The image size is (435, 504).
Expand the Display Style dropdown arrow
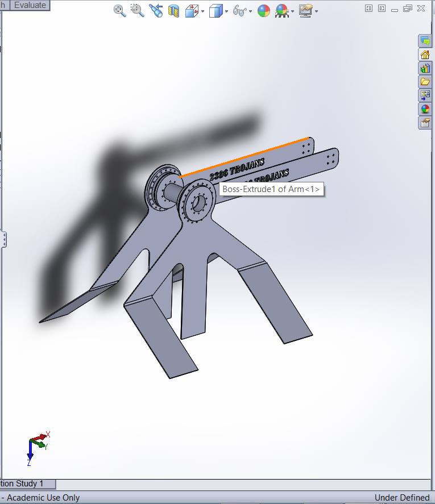(x=226, y=11)
